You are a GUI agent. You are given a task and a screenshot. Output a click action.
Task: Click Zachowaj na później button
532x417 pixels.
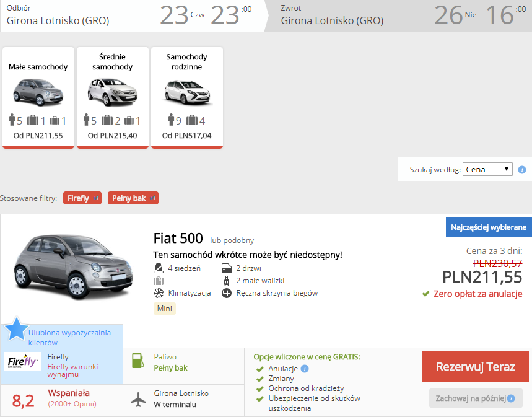pos(476,398)
